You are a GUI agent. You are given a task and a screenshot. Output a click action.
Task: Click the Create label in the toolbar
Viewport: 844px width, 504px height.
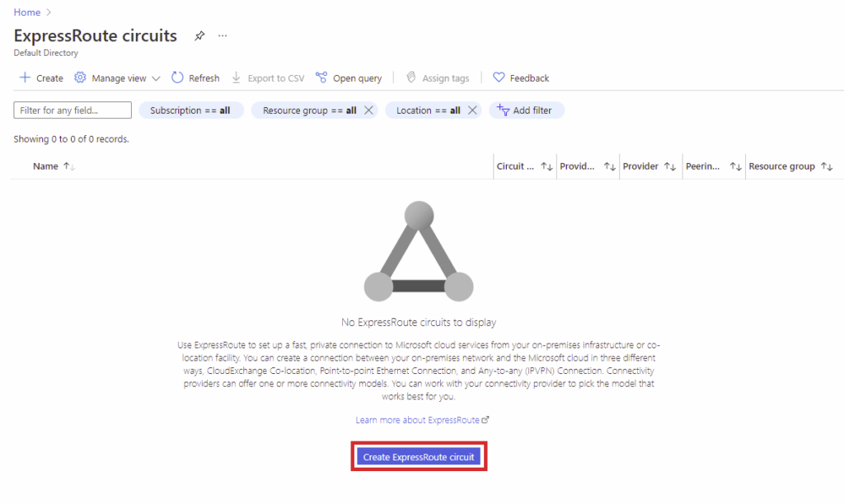[x=49, y=78]
